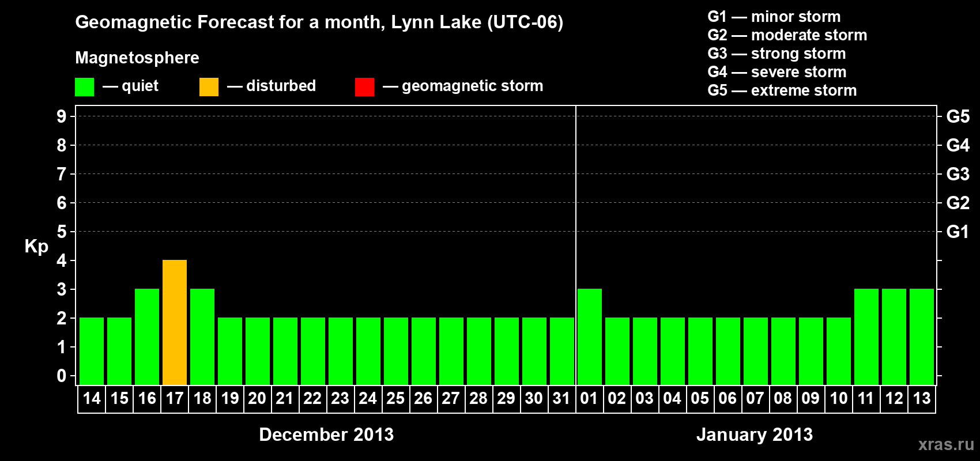Click the Kp value 9 label

tap(62, 116)
